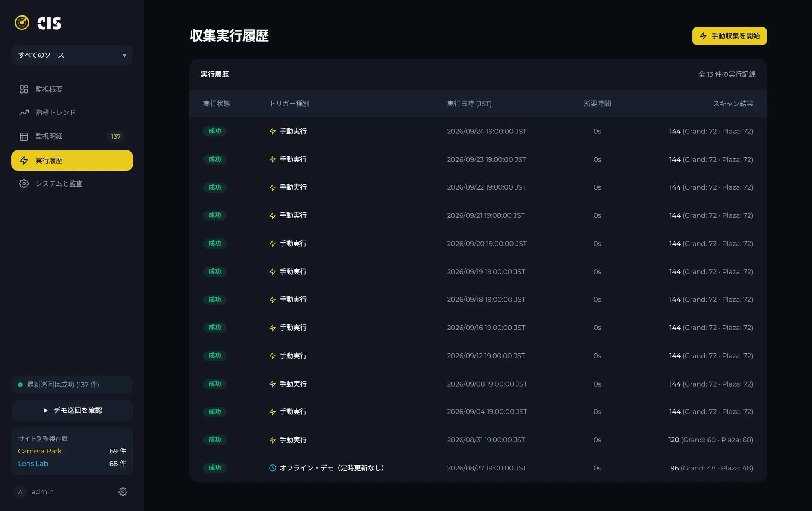Start manual collection with 手動収集を開始
Screen dimensions: 812x511
[729, 36]
